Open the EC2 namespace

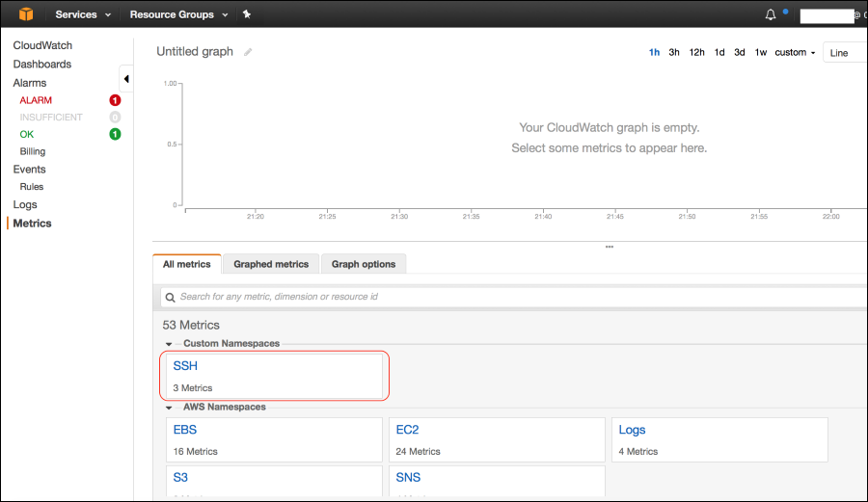pos(497,439)
